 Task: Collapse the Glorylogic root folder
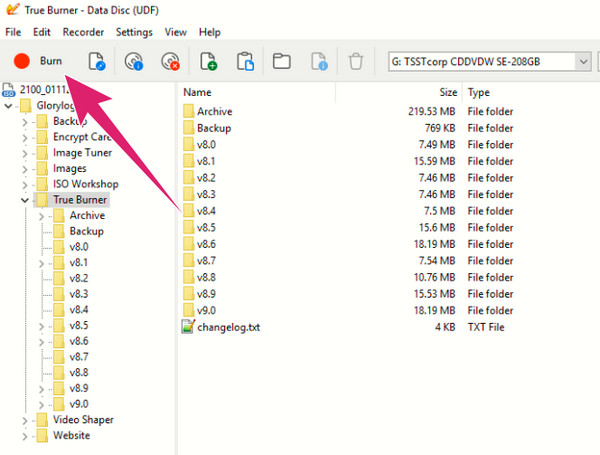tap(8, 106)
